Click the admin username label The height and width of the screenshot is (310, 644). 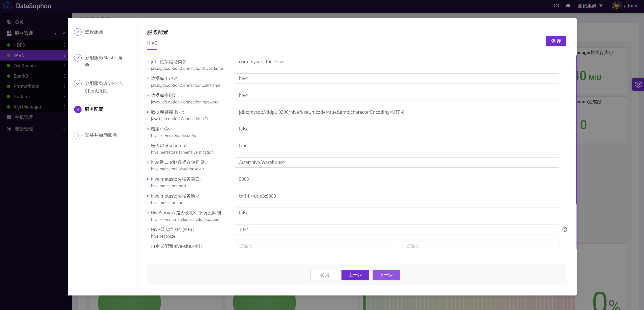[630, 5]
